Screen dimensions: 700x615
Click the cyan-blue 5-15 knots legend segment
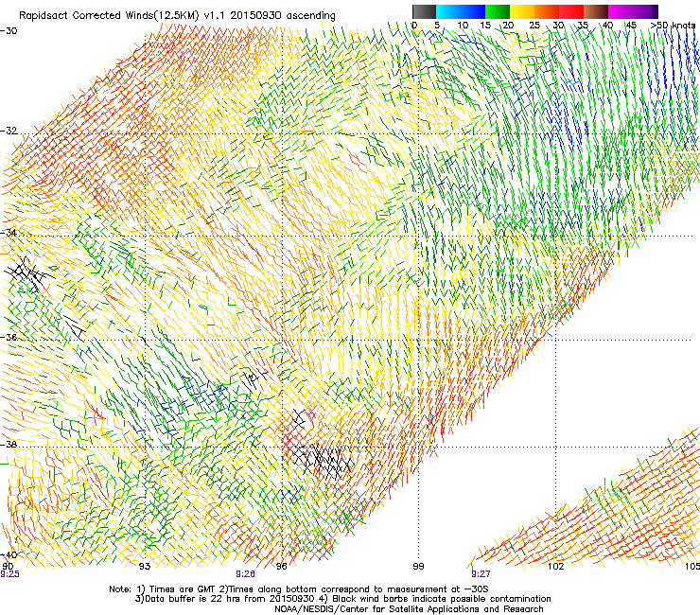coord(461,11)
